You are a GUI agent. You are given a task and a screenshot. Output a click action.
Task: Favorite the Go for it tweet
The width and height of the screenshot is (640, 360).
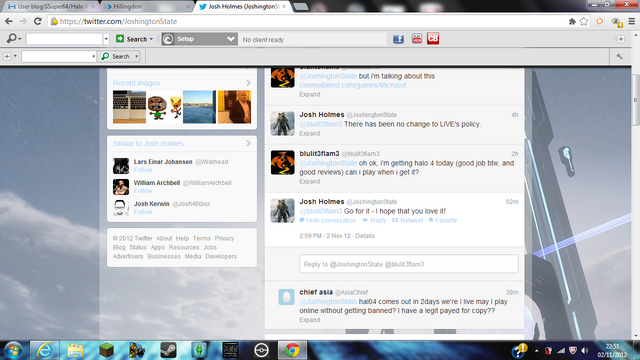click(x=442, y=220)
